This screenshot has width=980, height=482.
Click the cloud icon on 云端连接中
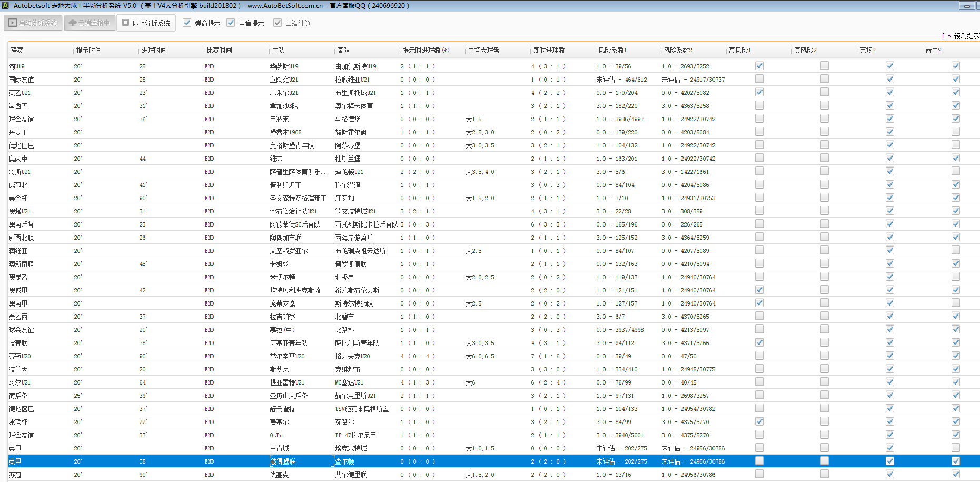click(73, 23)
